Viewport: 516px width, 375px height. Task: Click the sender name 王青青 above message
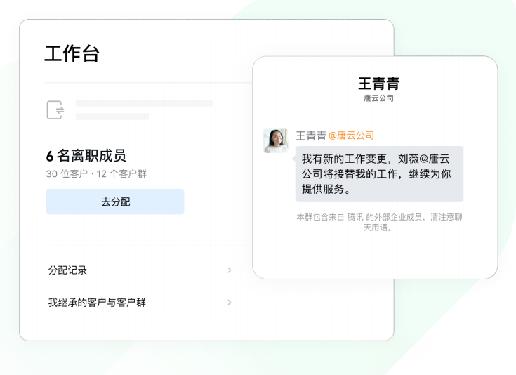(311, 135)
